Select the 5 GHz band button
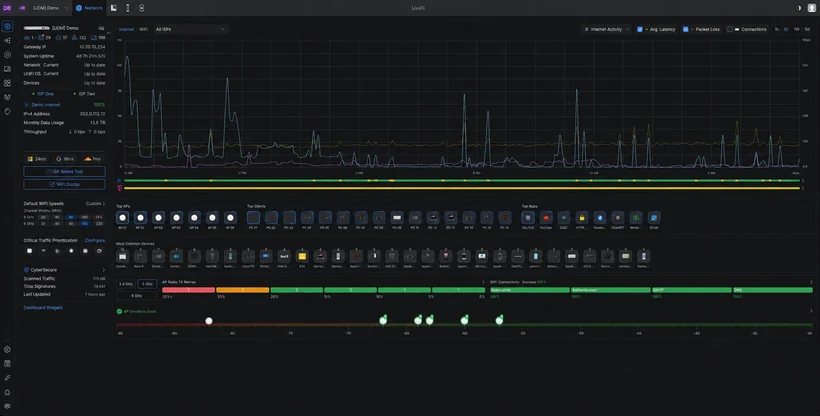Viewport: 820px width, 416px height. click(146, 284)
